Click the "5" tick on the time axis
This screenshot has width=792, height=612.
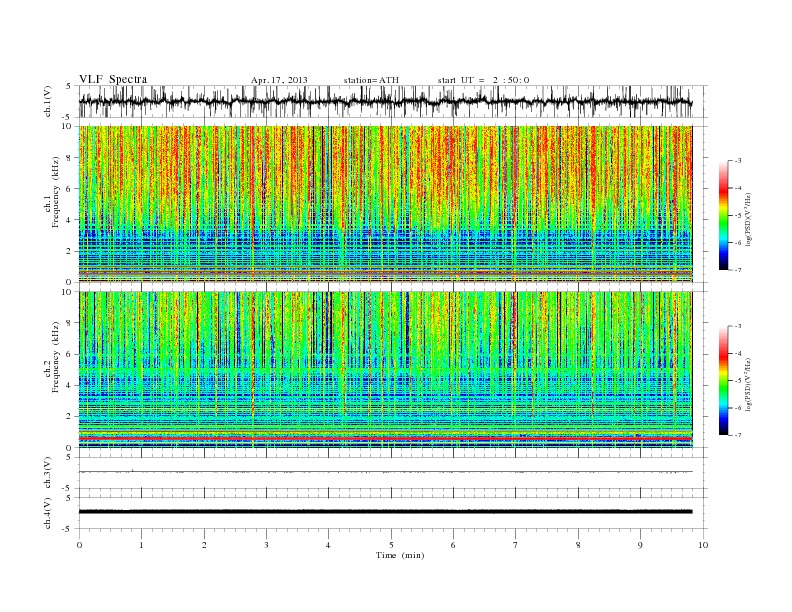[x=391, y=545]
